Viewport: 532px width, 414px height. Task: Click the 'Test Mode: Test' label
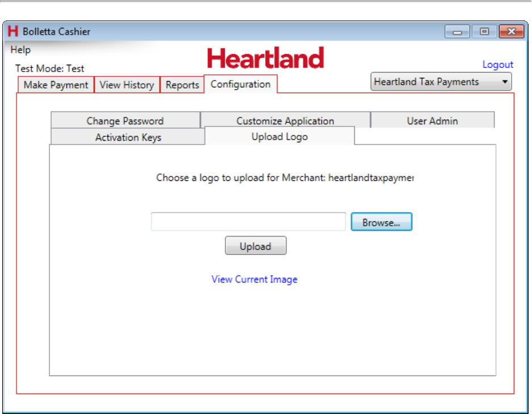pyautogui.click(x=49, y=69)
